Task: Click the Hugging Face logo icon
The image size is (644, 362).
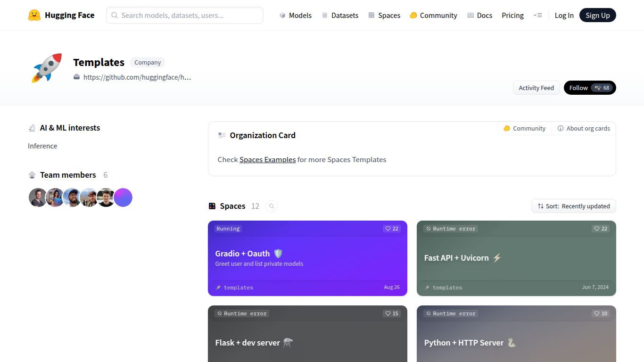Action: (x=34, y=15)
